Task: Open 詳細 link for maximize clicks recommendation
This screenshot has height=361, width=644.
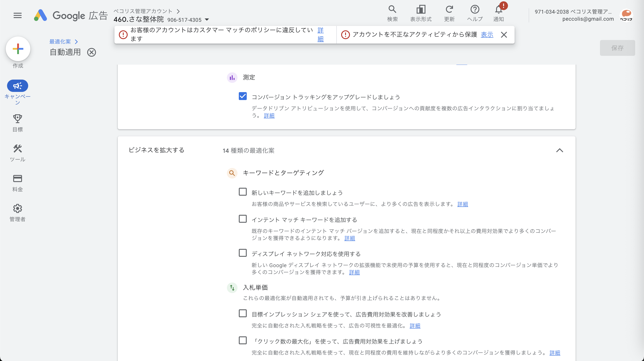Action: [555, 353]
